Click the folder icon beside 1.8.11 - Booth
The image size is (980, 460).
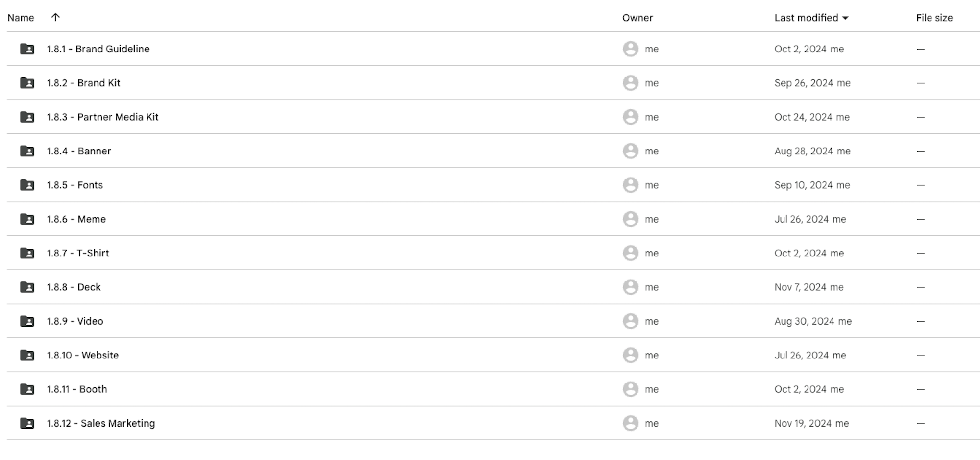pyautogui.click(x=27, y=389)
